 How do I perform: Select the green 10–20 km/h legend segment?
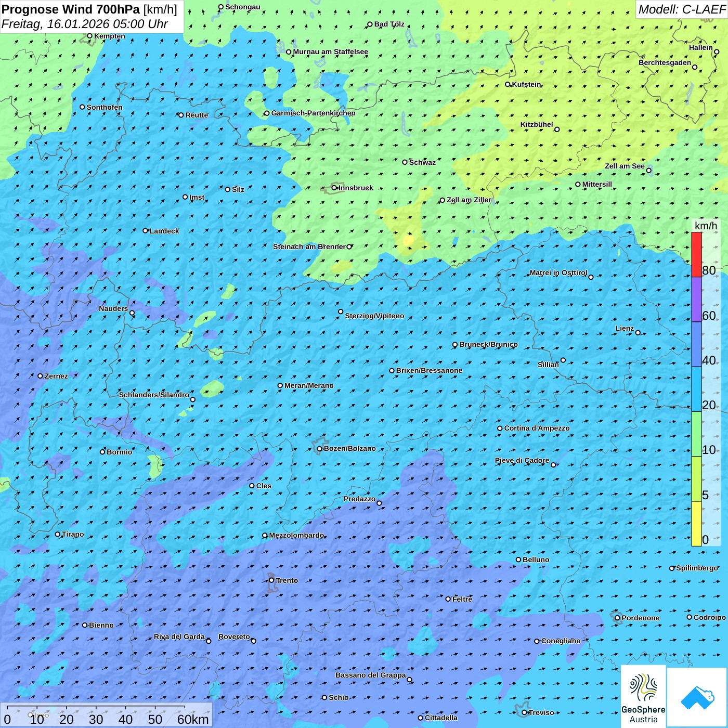click(696, 434)
